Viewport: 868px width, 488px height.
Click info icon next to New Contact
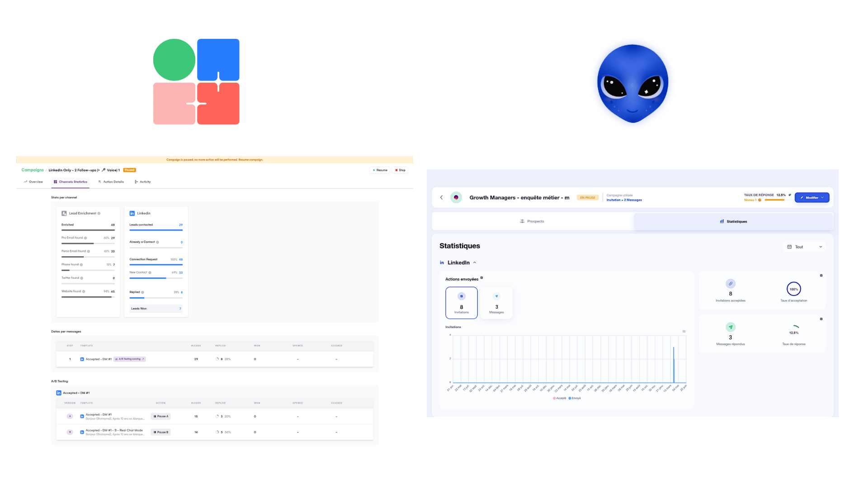coord(150,272)
